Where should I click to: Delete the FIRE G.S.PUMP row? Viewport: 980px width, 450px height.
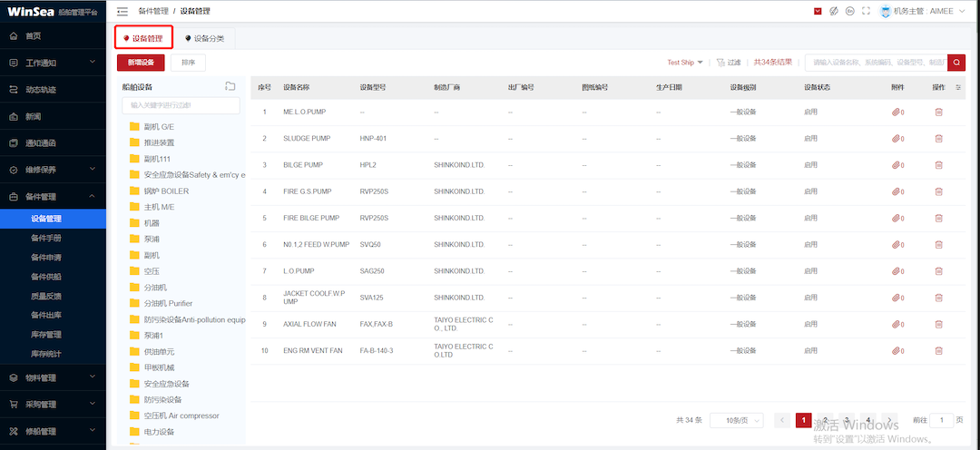coord(938,191)
